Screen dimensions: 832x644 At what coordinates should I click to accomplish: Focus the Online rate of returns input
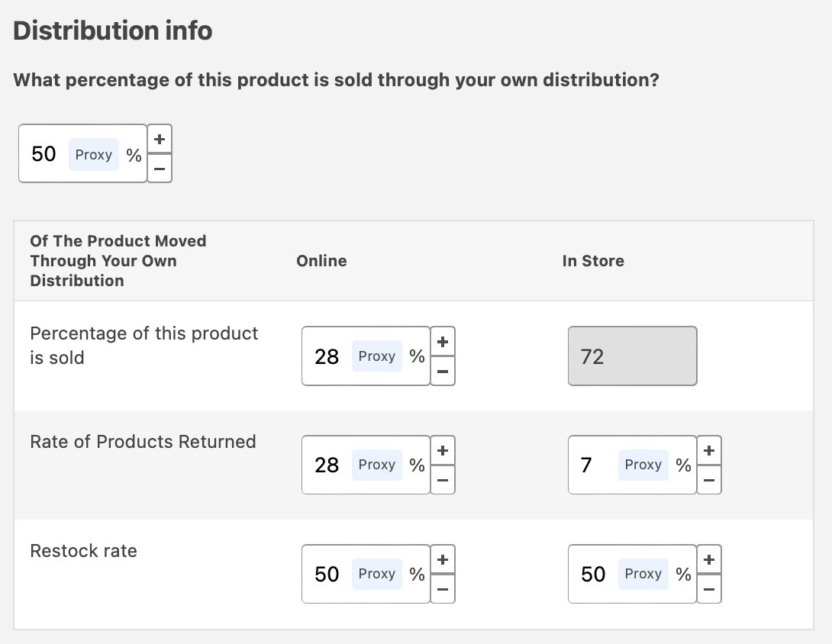(327, 465)
